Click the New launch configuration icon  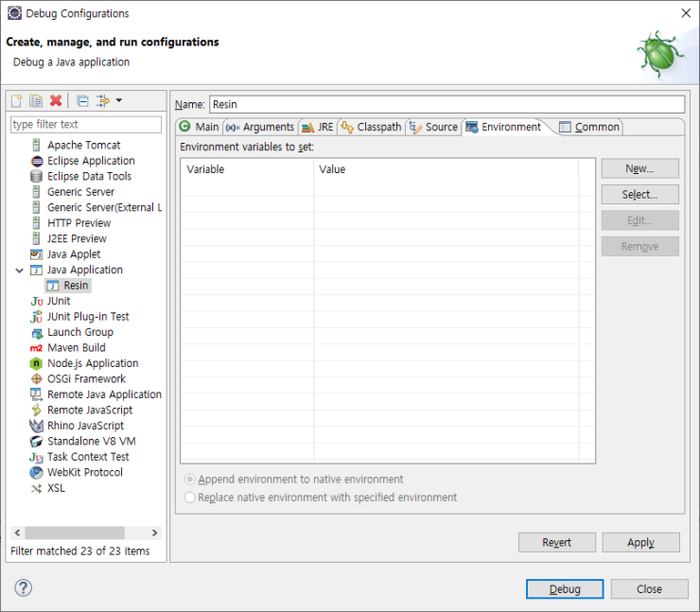16,101
